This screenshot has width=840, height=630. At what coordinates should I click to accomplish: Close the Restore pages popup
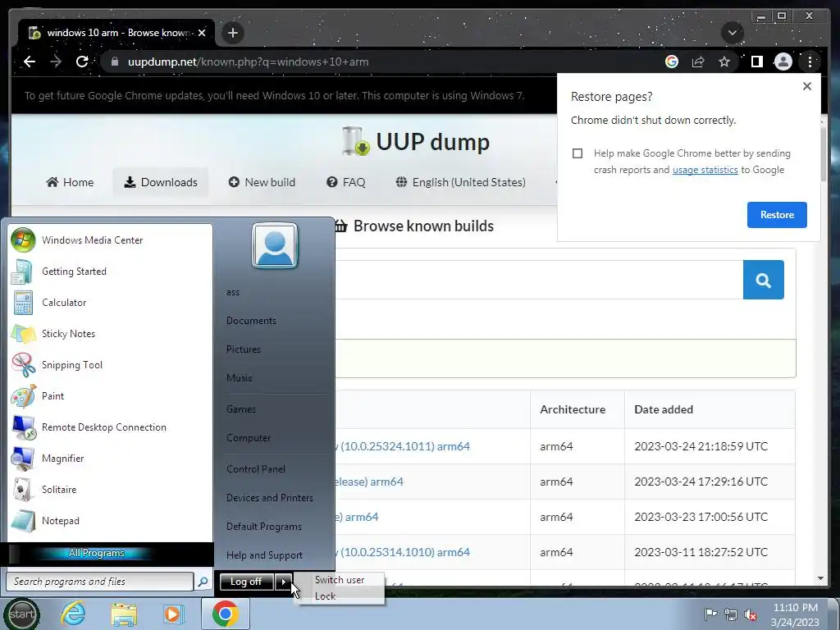[x=807, y=86]
